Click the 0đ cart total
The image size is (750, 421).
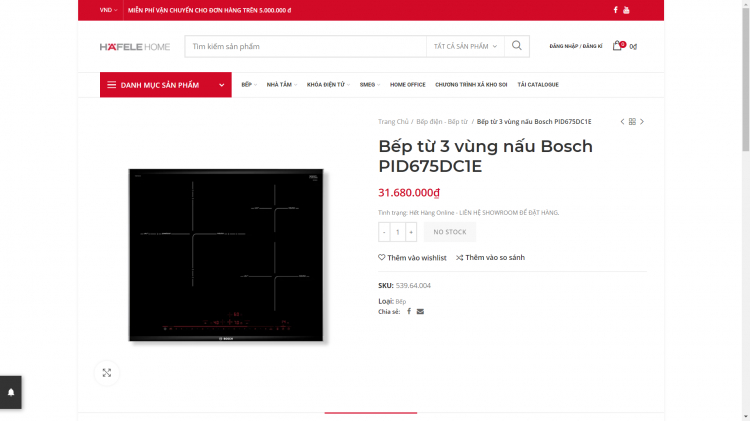point(633,46)
